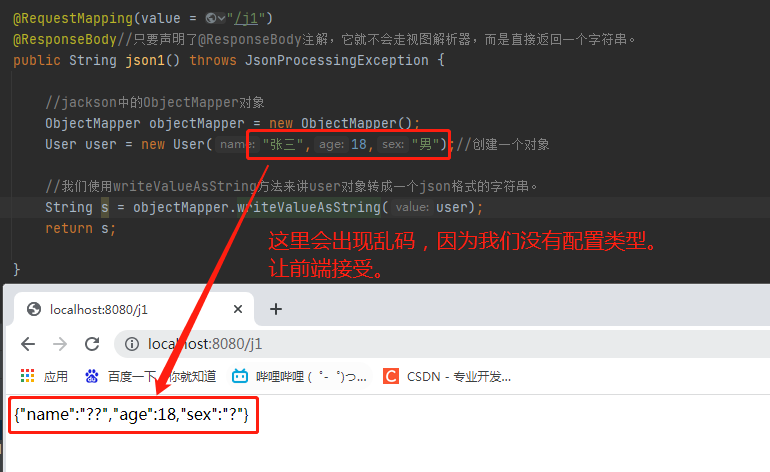
Task: Open the Baidu paw bookmark icon
Action: (x=91, y=376)
